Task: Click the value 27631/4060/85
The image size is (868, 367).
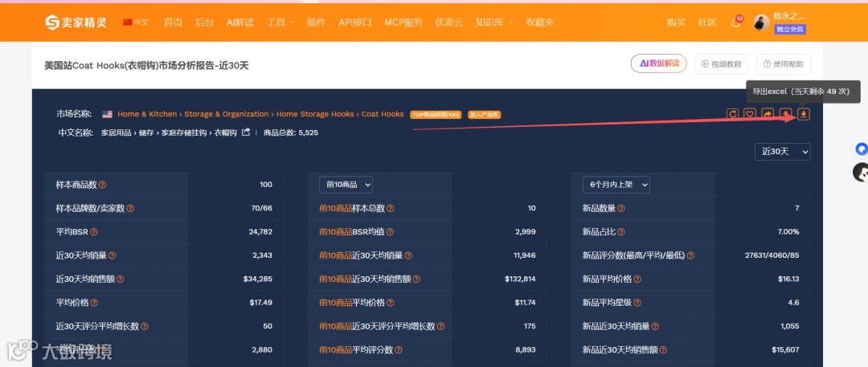Action: click(x=772, y=255)
